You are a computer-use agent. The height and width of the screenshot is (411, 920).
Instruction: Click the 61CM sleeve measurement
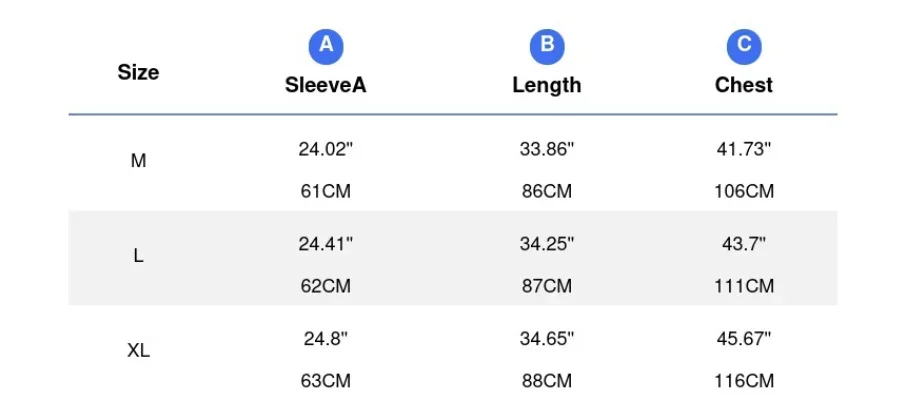point(326,191)
